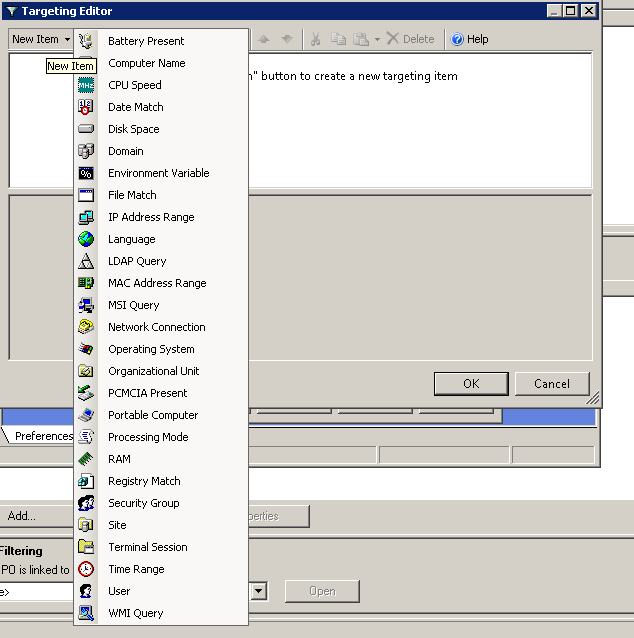This screenshot has height=638, width=634.
Task: Switch to the Preferences tab
Action: [41, 436]
